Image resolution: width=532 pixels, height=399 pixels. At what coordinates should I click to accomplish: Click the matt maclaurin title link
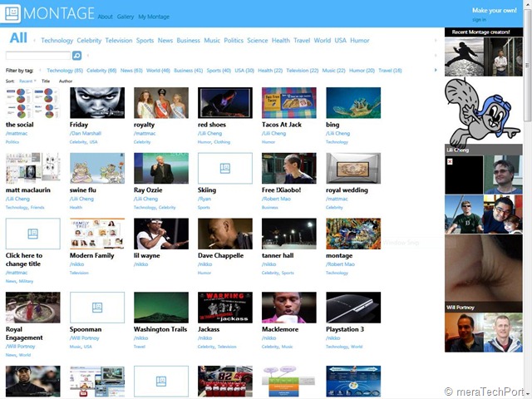(x=27, y=190)
